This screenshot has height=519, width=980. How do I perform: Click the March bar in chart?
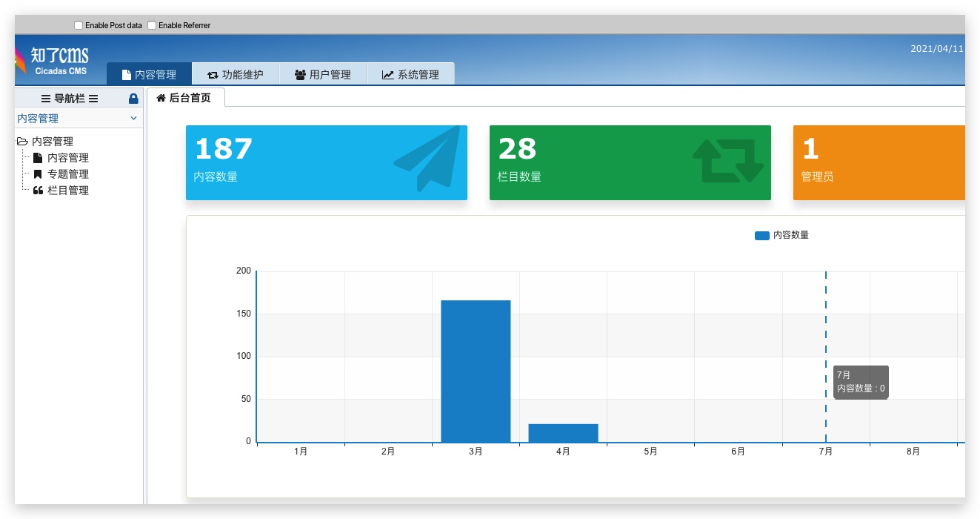(476, 371)
